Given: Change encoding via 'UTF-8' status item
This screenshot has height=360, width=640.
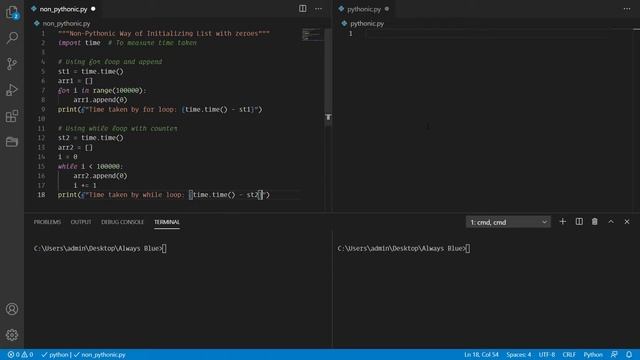Looking at the screenshot, I should point(547,354).
